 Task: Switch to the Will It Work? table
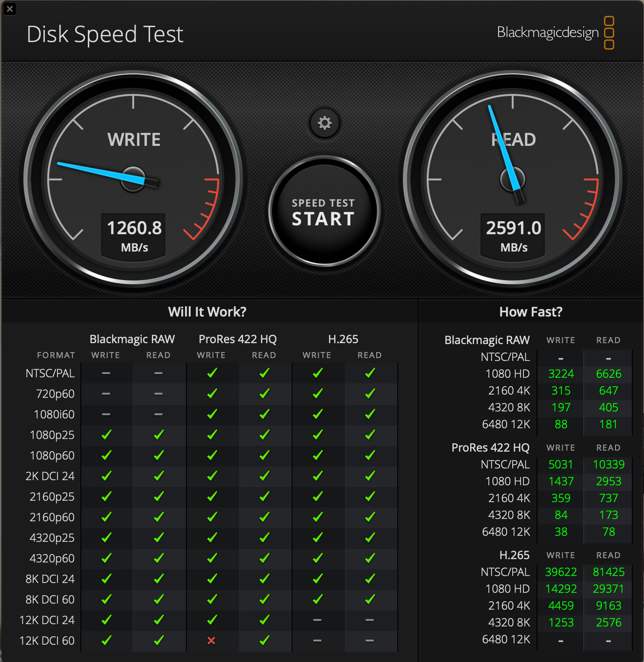click(207, 311)
